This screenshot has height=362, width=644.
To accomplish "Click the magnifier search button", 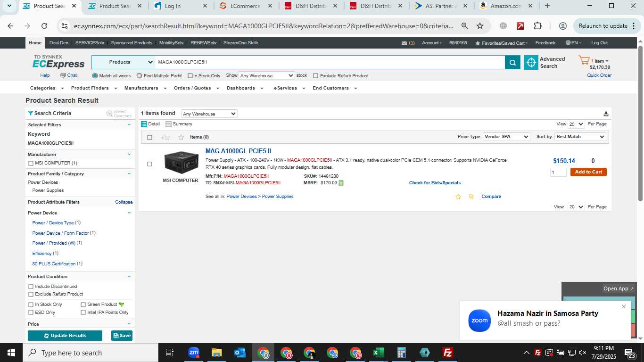I will (x=512, y=62).
